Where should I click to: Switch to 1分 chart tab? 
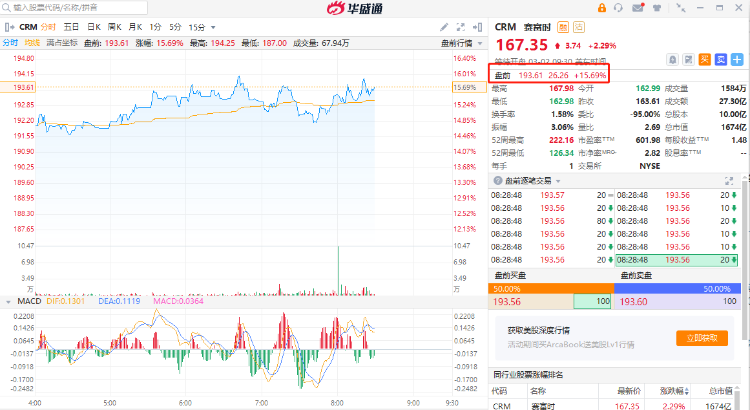coord(155,27)
